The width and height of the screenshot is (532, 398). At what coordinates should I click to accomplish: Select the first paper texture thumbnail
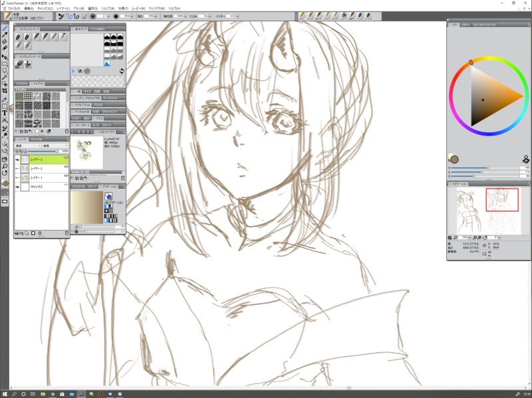click(x=19, y=96)
